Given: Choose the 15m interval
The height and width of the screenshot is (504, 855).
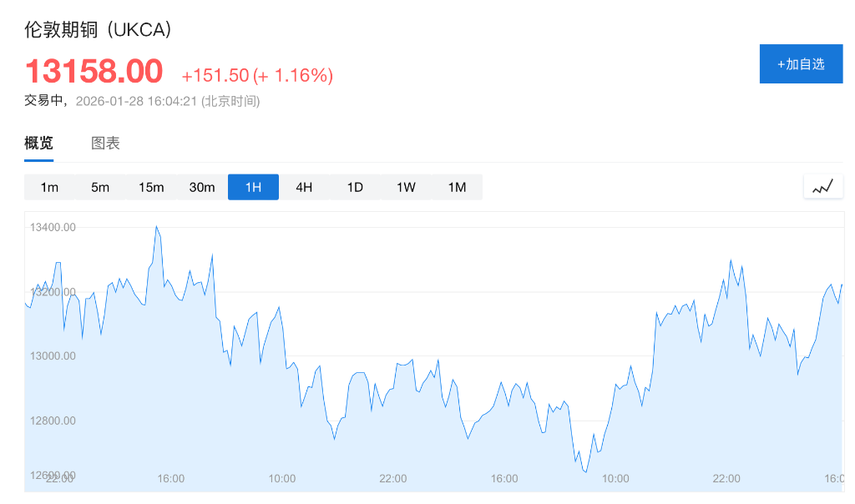Looking at the screenshot, I should [151, 187].
